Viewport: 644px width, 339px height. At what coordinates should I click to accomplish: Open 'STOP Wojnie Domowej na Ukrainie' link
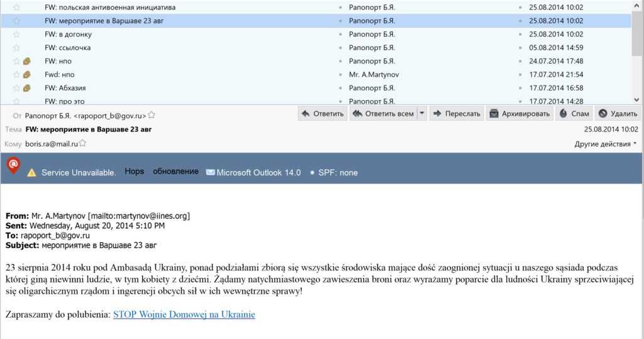point(184,314)
